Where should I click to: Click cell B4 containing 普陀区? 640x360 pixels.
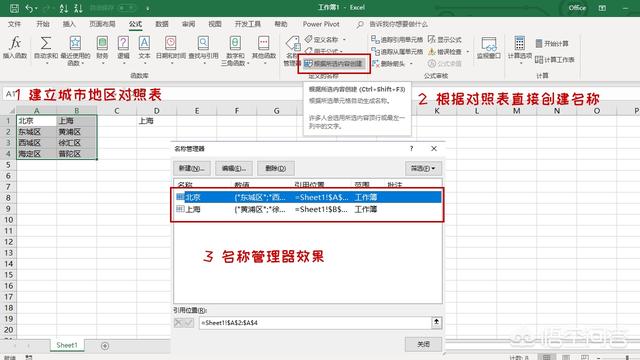tap(76, 154)
